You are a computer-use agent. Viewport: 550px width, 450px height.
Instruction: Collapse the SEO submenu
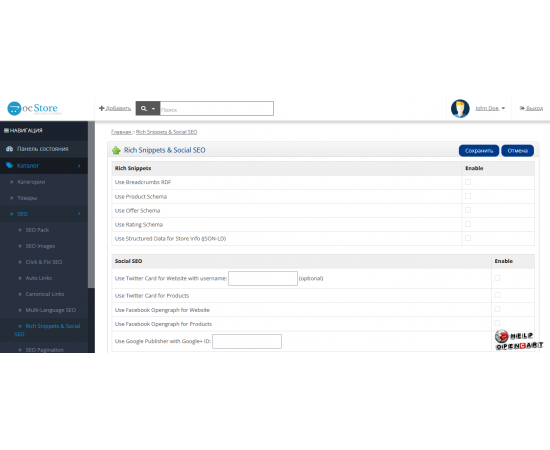tap(44, 214)
